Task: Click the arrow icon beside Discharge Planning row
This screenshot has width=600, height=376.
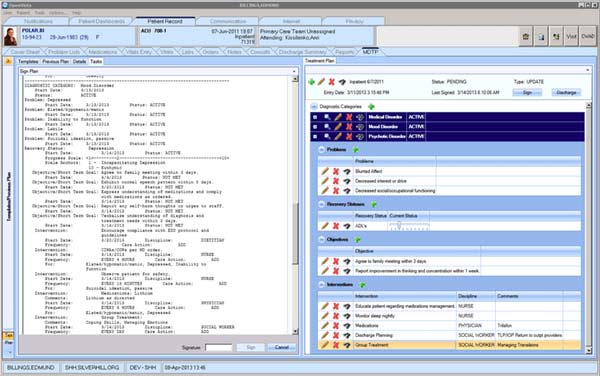Action: coord(347,335)
